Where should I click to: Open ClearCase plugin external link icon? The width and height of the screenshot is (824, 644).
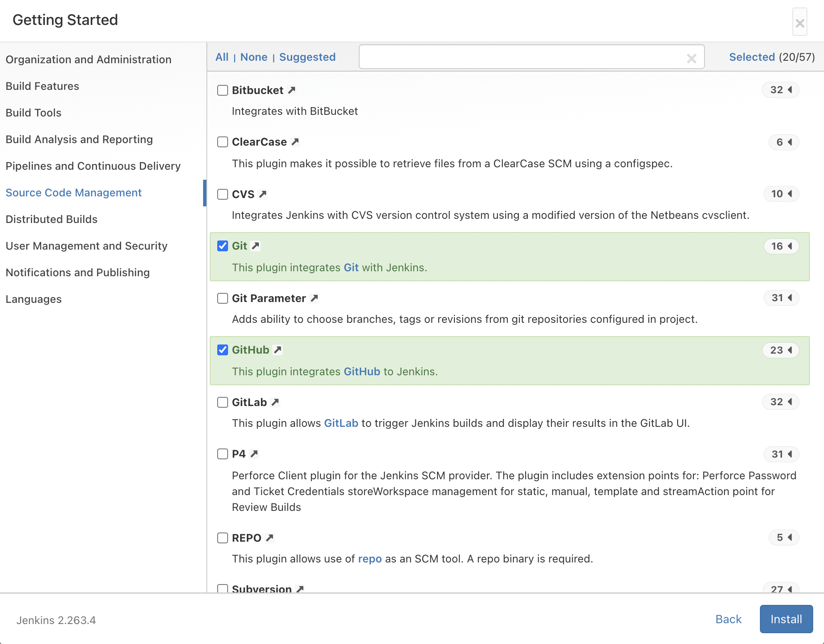(295, 142)
